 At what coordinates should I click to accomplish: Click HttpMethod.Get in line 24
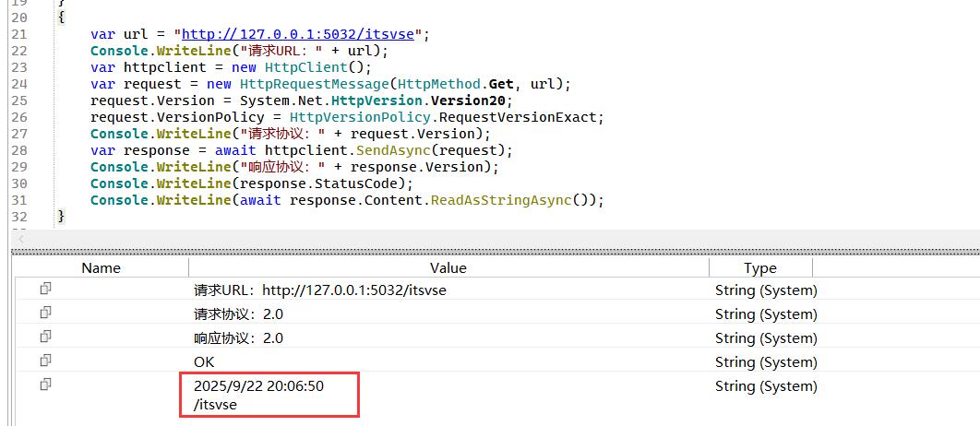(456, 84)
